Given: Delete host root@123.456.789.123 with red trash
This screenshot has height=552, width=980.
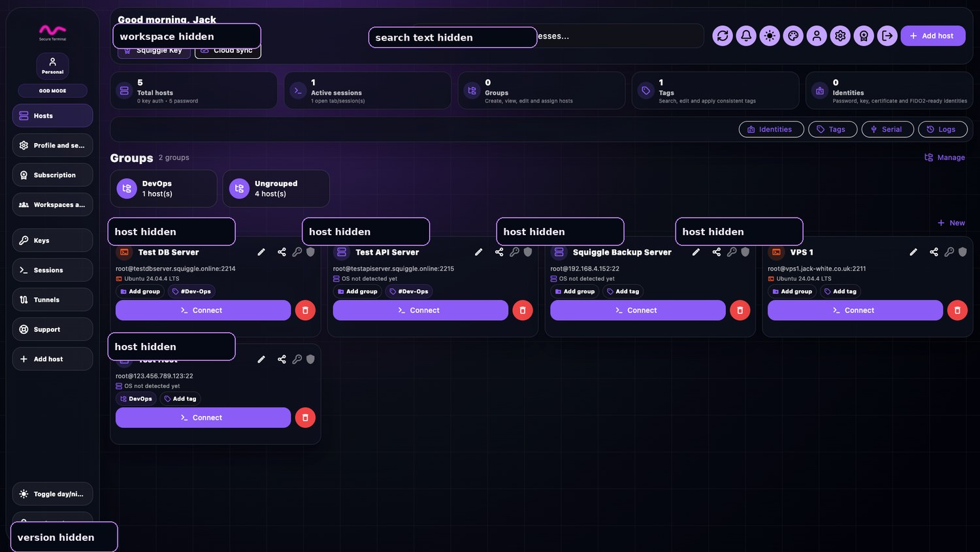Looking at the screenshot, I should (305, 417).
